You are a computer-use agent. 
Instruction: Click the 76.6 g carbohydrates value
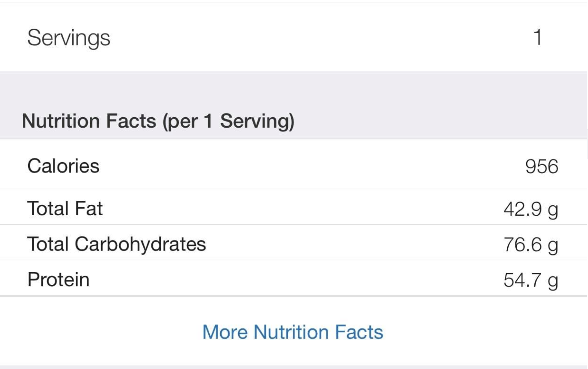531,245
